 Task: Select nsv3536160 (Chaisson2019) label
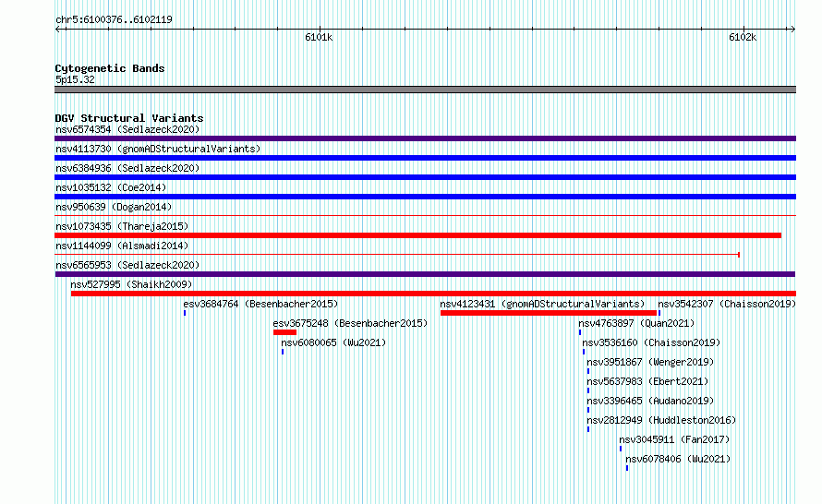pyautogui.click(x=652, y=342)
